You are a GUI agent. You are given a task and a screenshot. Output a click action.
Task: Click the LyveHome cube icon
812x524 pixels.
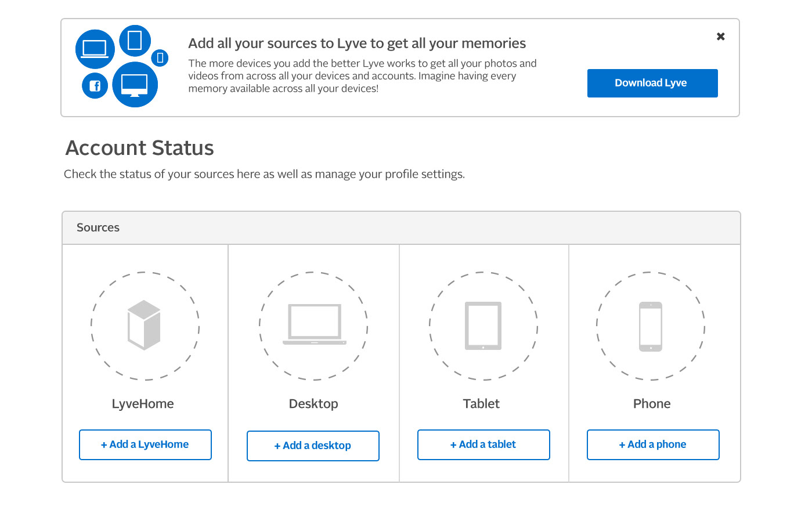[x=144, y=325]
